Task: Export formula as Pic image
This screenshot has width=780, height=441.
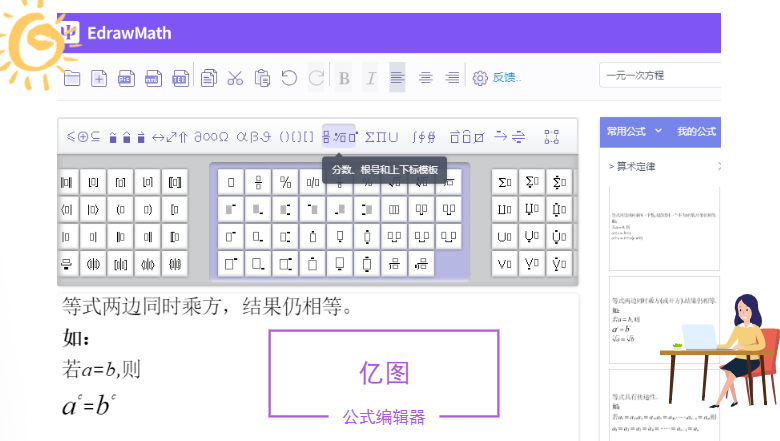Action: tap(126, 78)
